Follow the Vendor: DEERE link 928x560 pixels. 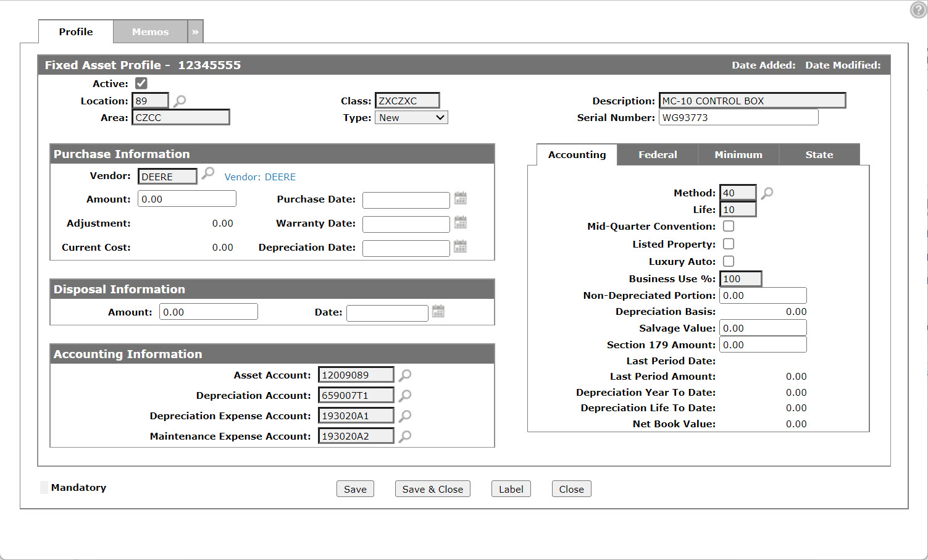coord(260,177)
